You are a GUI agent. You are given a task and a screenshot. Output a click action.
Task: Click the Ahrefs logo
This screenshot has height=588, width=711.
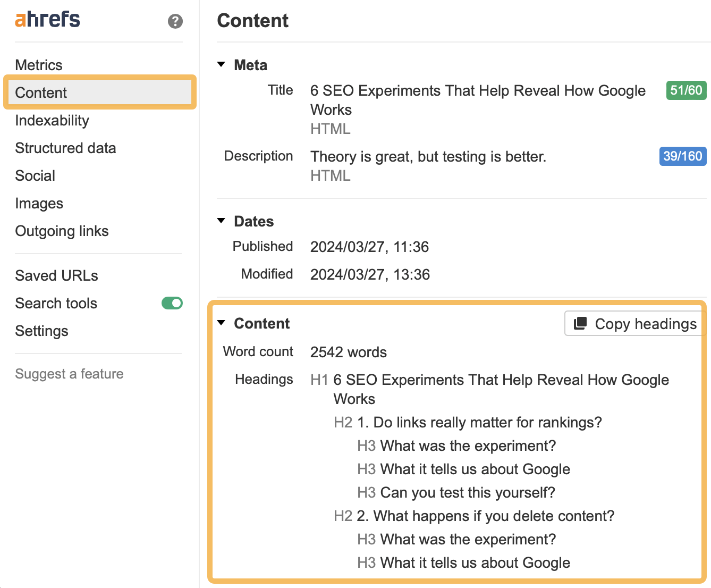point(47,19)
